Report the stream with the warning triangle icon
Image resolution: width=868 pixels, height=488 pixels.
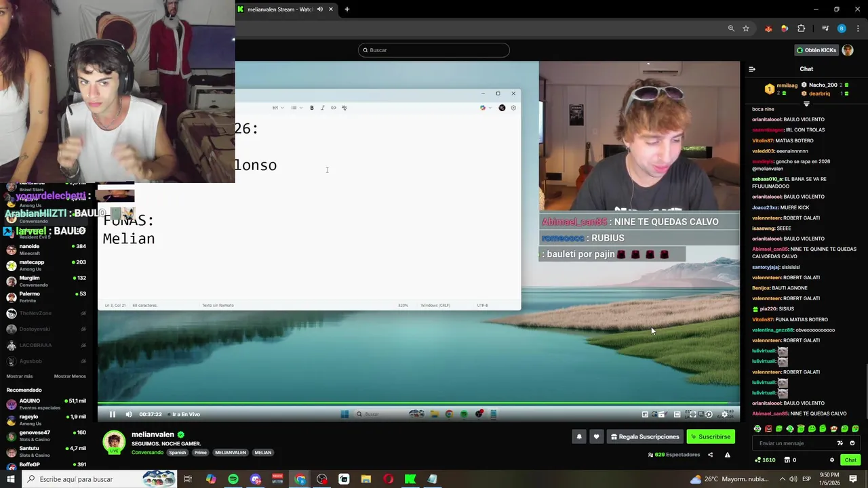pos(728,455)
